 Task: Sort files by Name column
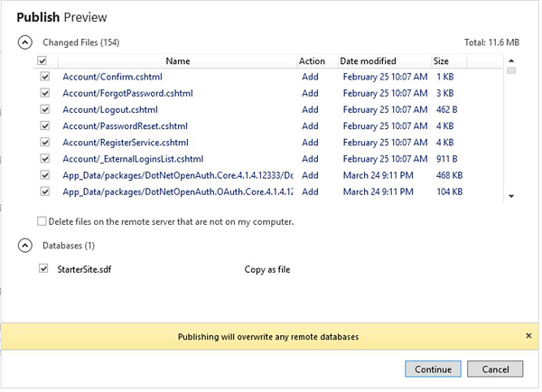[178, 61]
